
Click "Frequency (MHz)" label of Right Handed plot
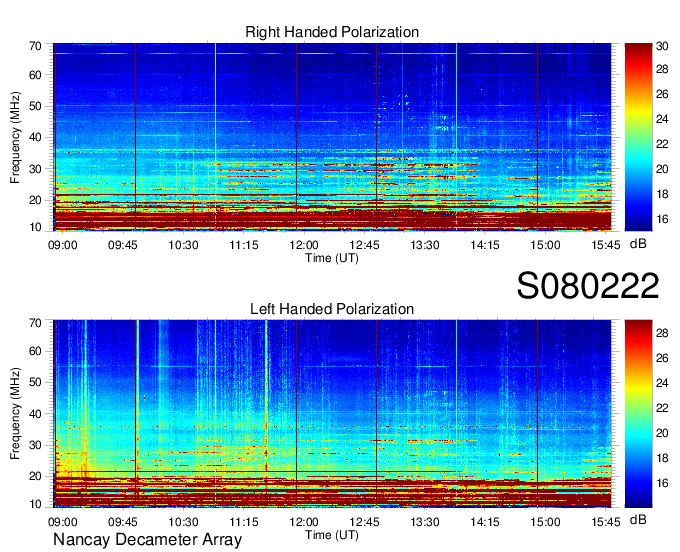pos(15,137)
